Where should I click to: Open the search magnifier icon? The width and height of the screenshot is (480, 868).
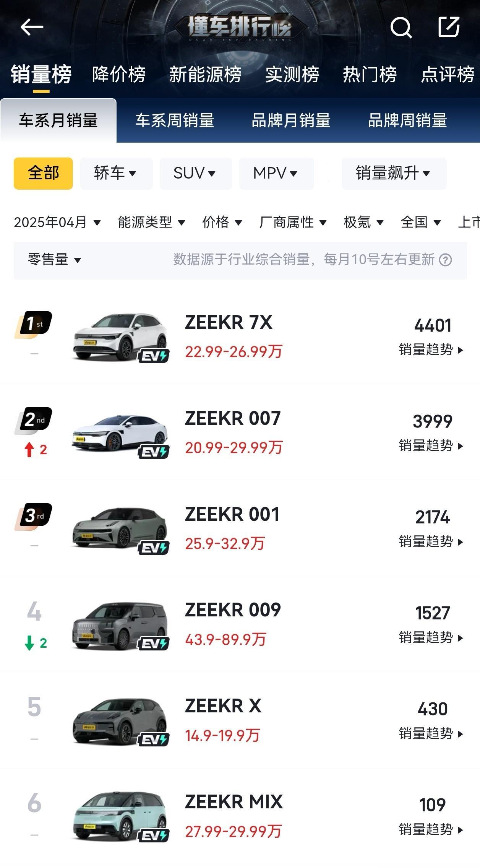click(x=401, y=28)
